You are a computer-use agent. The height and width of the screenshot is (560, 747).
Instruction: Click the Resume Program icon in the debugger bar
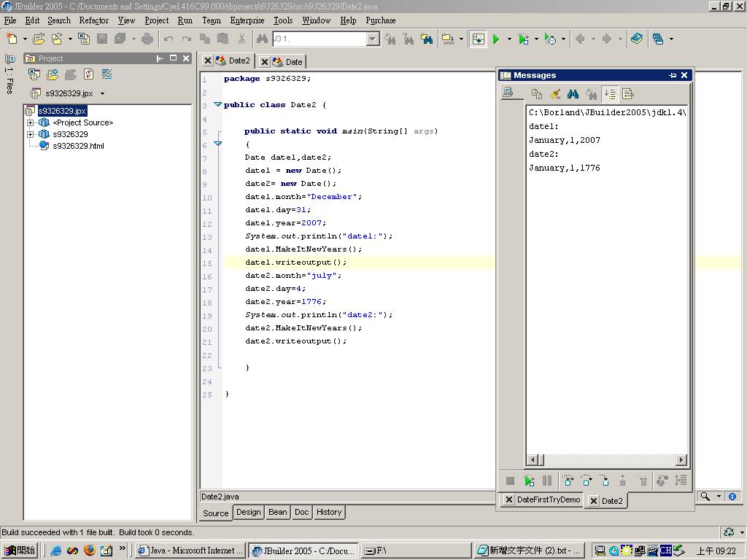529,481
